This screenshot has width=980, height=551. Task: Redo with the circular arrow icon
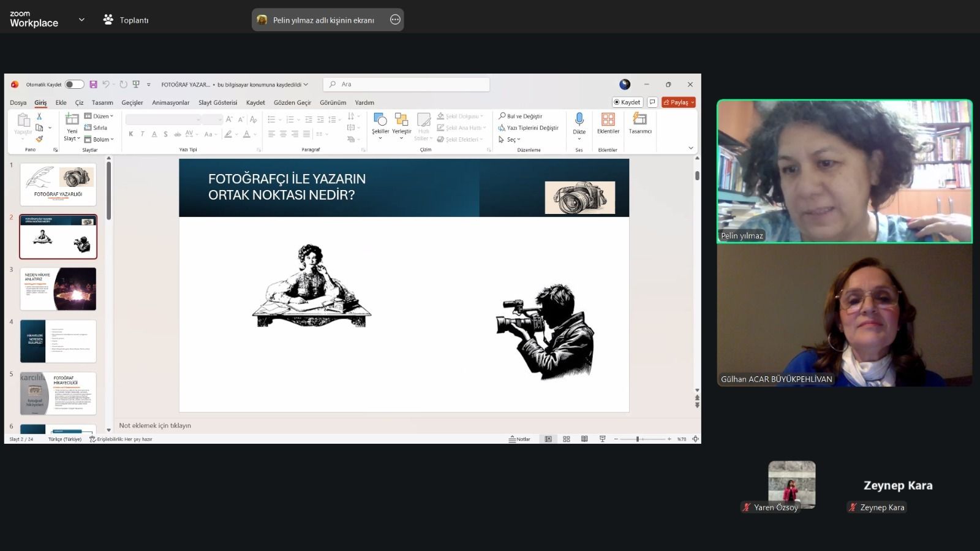coord(123,85)
